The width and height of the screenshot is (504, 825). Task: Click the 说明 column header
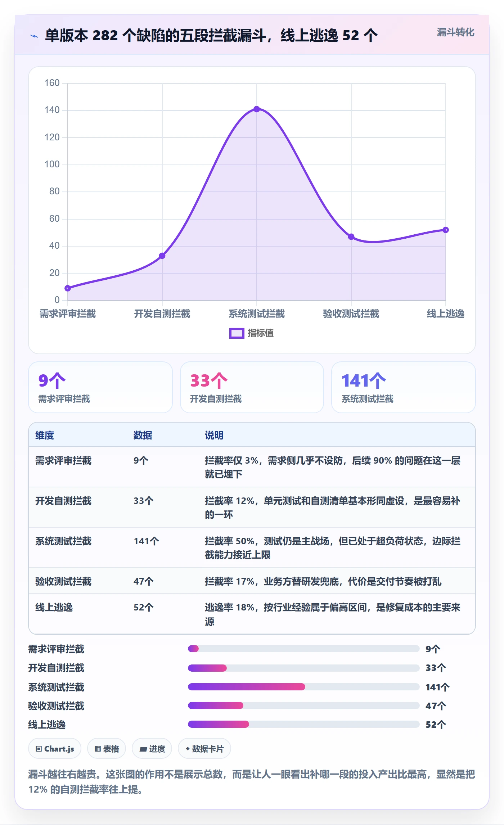[x=214, y=435]
